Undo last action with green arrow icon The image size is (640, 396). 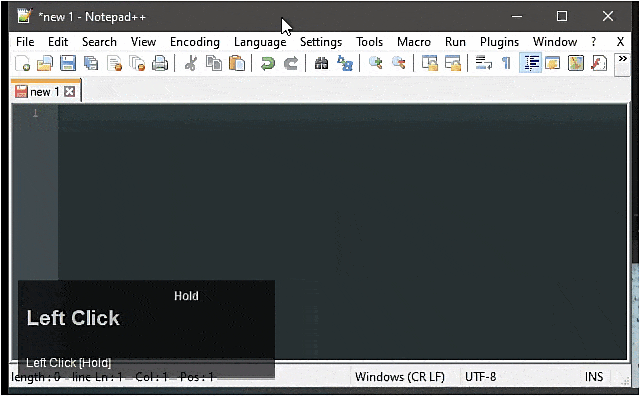coord(268,64)
